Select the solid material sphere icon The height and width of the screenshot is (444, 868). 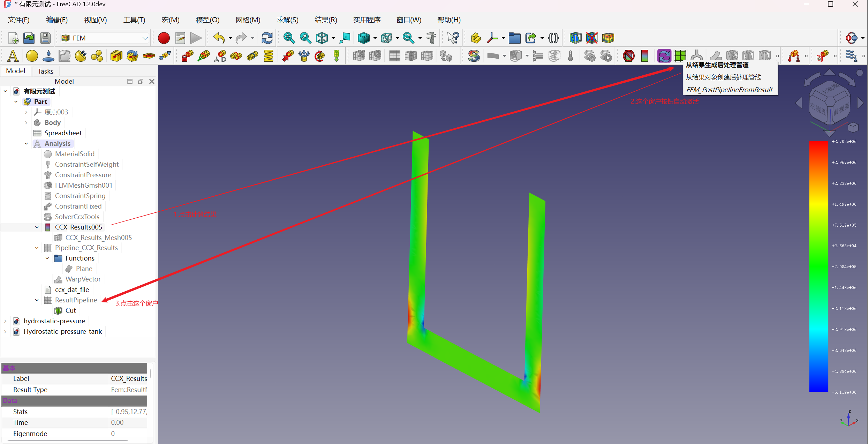click(x=32, y=56)
